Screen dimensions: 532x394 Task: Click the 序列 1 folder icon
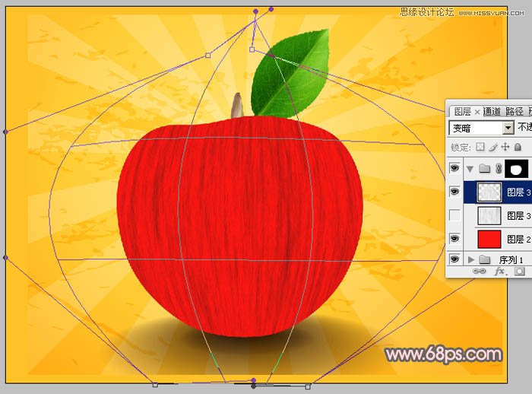click(485, 260)
